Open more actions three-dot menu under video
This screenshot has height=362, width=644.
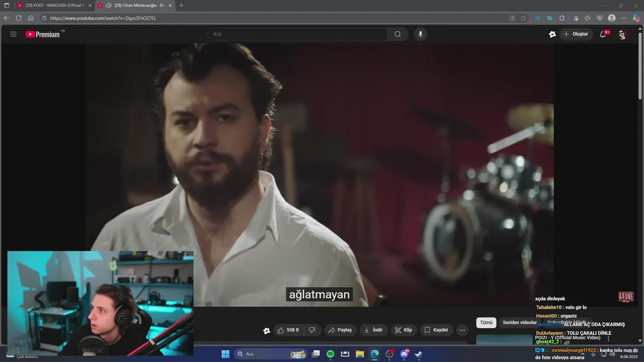(x=462, y=330)
